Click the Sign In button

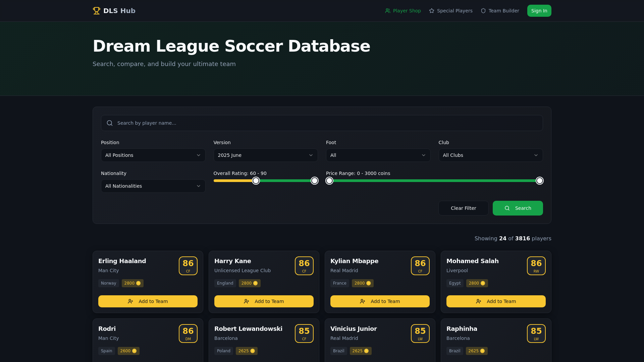(539, 11)
